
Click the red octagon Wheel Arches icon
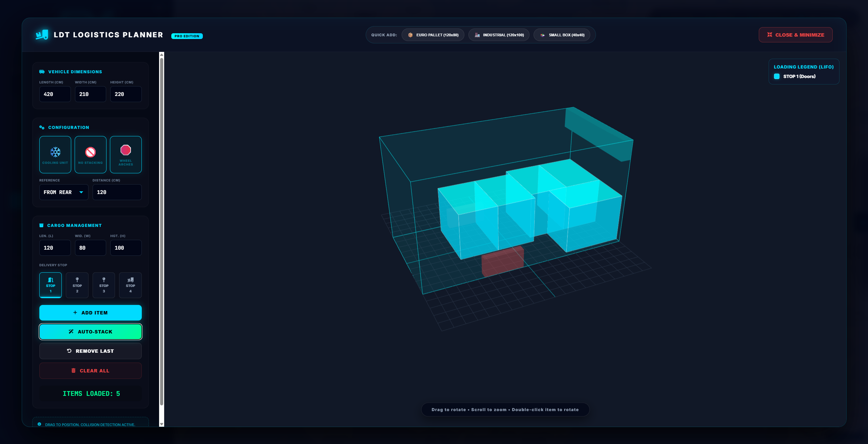point(126,150)
